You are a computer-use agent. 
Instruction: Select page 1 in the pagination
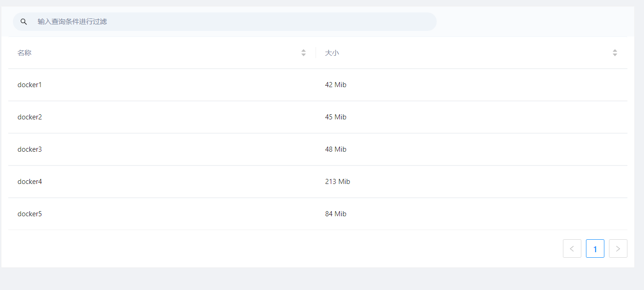[595, 249]
